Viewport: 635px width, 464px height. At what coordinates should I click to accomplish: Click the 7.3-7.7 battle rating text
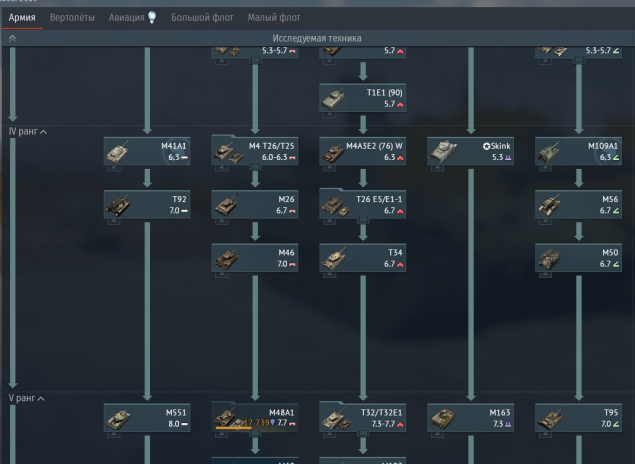click(x=384, y=424)
